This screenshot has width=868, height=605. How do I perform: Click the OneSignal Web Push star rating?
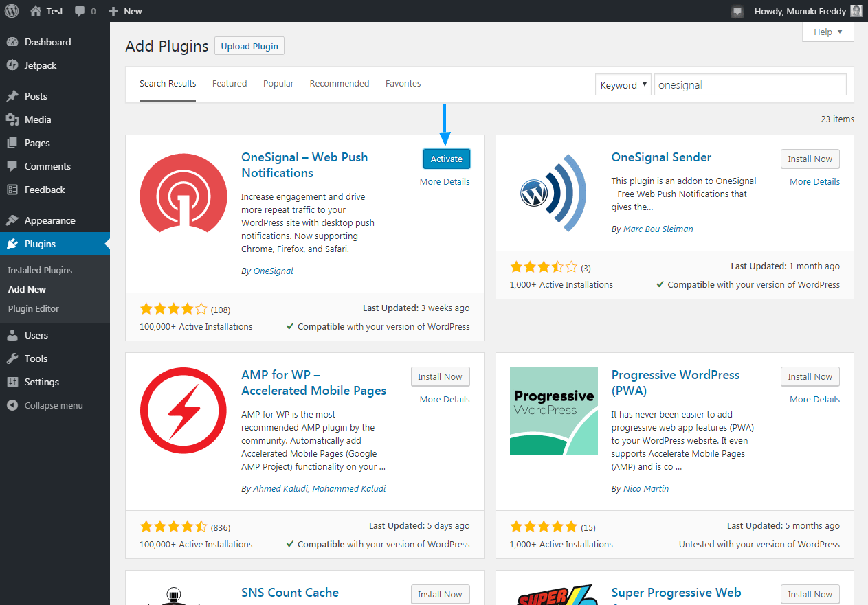173,309
